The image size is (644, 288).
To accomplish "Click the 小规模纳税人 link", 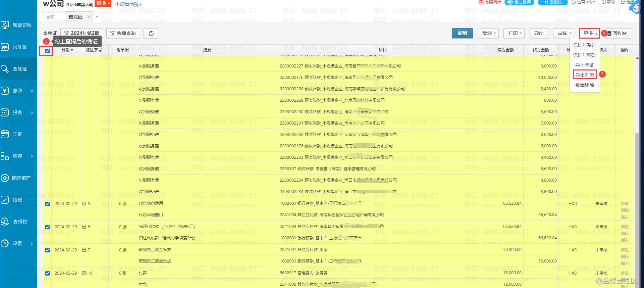I will click(129, 4).
